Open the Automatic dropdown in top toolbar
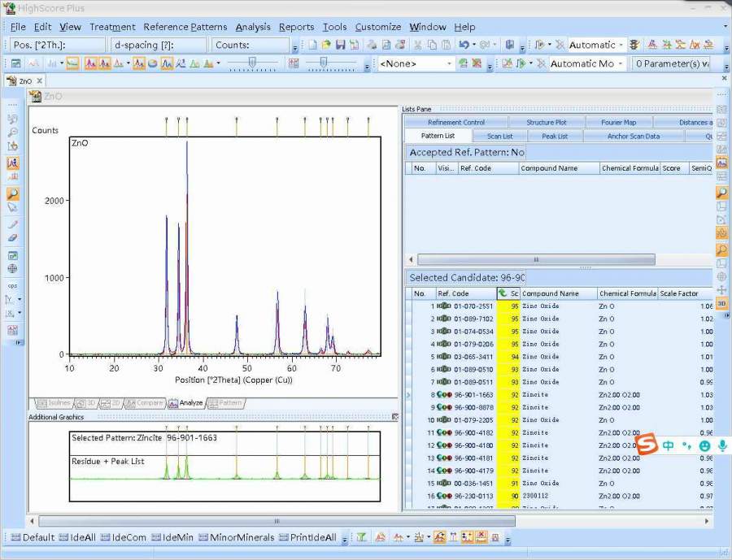The image size is (732, 560). [x=621, y=46]
